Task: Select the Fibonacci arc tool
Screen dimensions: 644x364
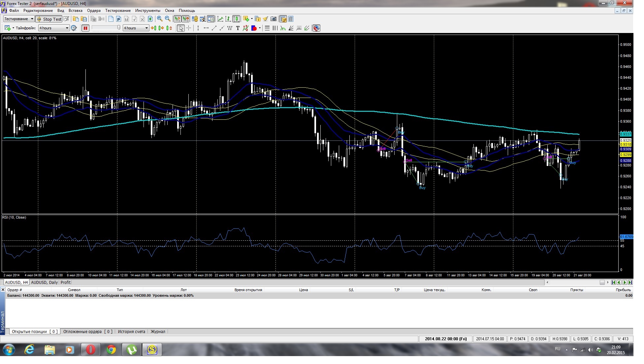Action: pos(283,28)
